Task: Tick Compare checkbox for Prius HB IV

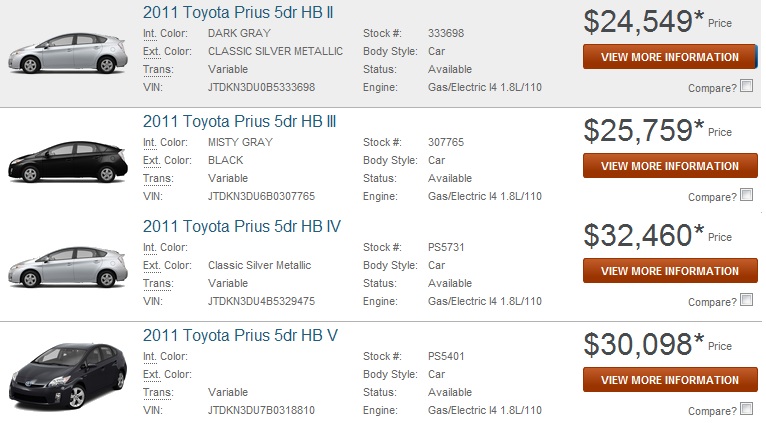Action: [747, 300]
